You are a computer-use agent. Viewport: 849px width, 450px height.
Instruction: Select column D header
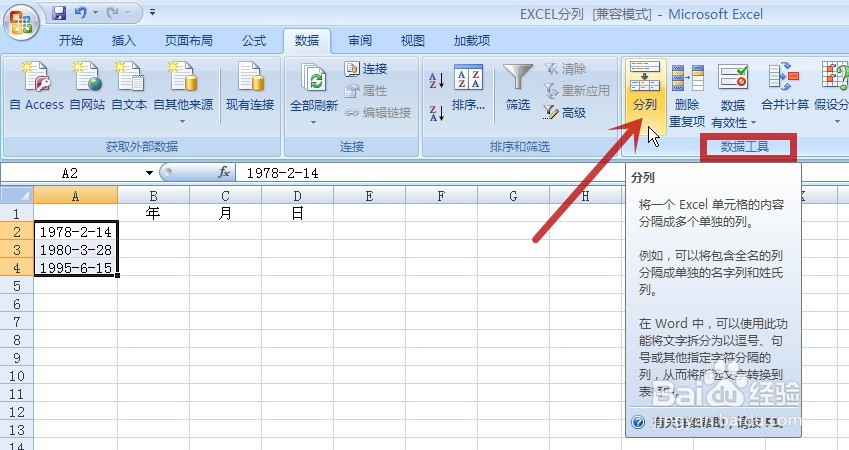(x=297, y=195)
